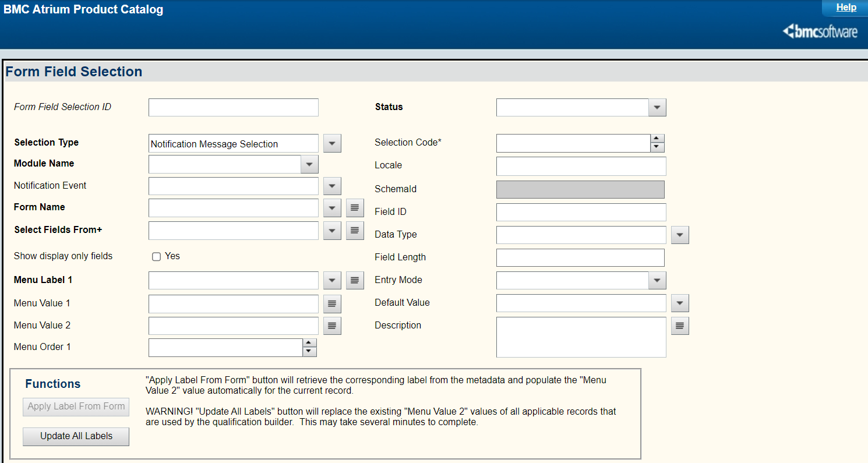Enable Show display only fields checkbox

[156, 257]
